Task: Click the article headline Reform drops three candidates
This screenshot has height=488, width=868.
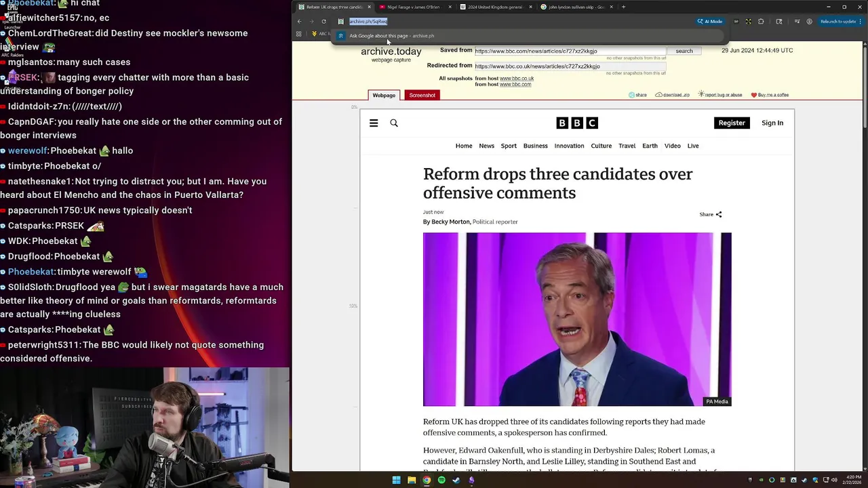Action: click(x=557, y=183)
